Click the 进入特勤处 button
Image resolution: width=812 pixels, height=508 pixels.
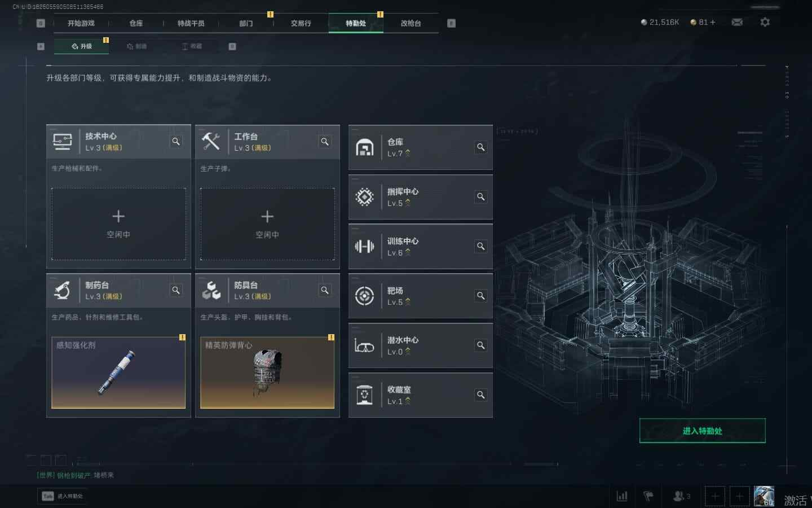[x=702, y=431]
